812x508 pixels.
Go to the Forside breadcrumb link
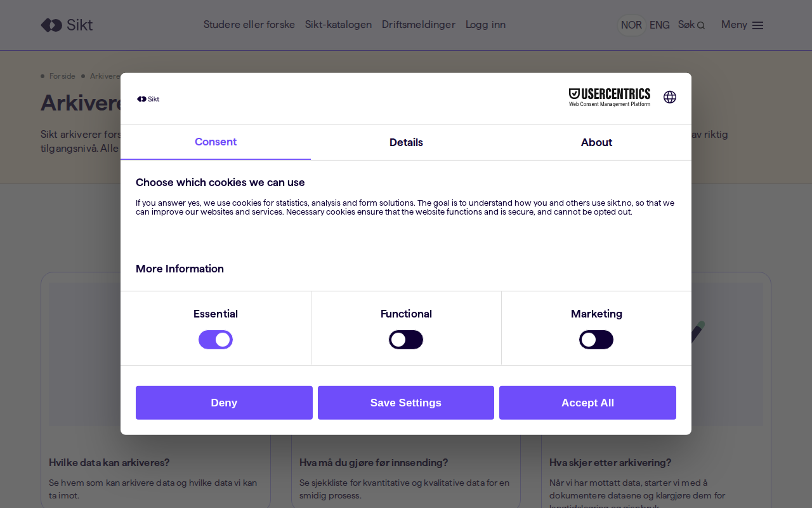tap(62, 76)
